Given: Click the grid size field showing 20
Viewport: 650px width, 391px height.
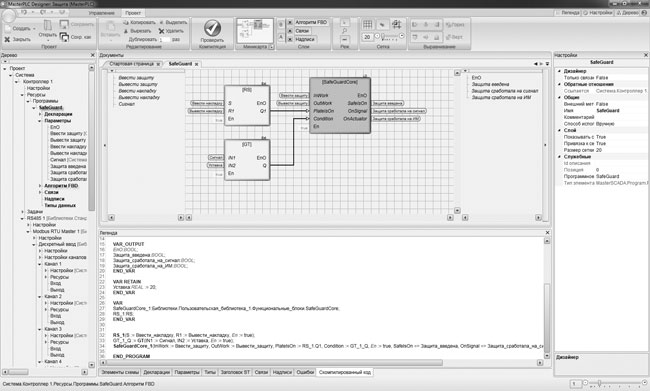Looking at the screenshot, I should coord(367,37).
